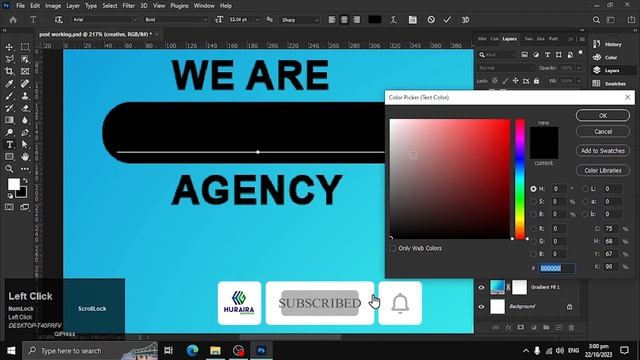
Task: Open the Image menu
Action: [x=53, y=6]
